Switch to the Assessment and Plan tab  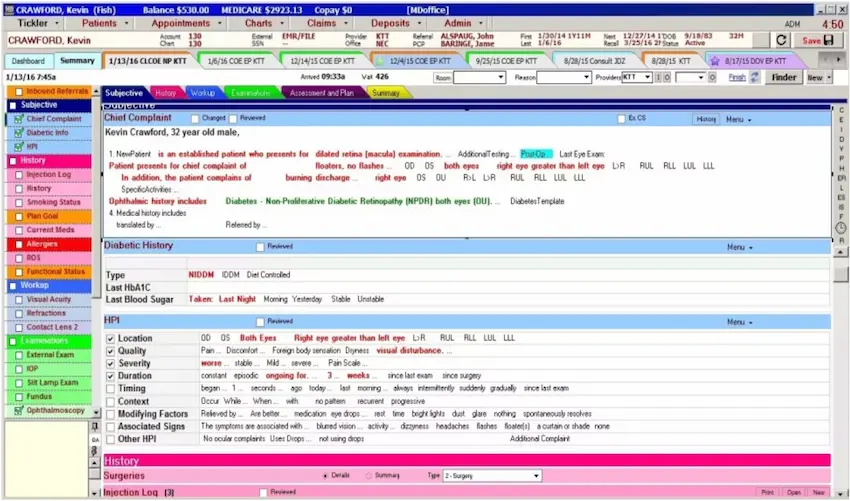pos(322,93)
